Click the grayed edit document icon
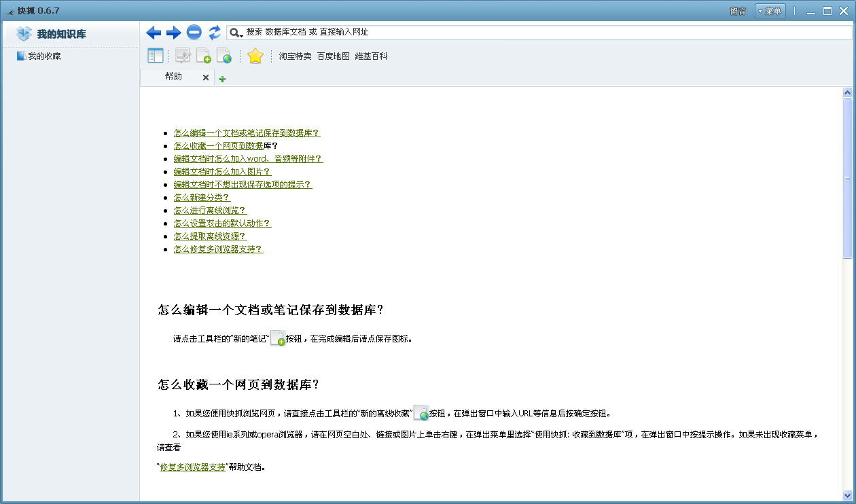The image size is (856, 504). (183, 56)
